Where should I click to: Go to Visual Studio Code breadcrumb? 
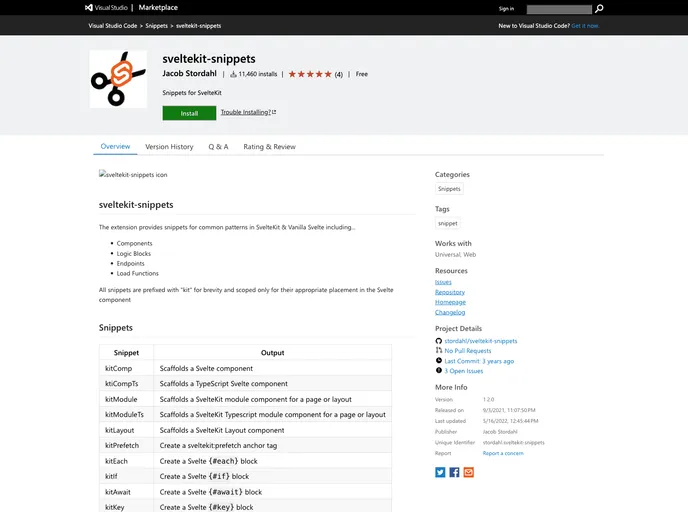(x=113, y=26)
